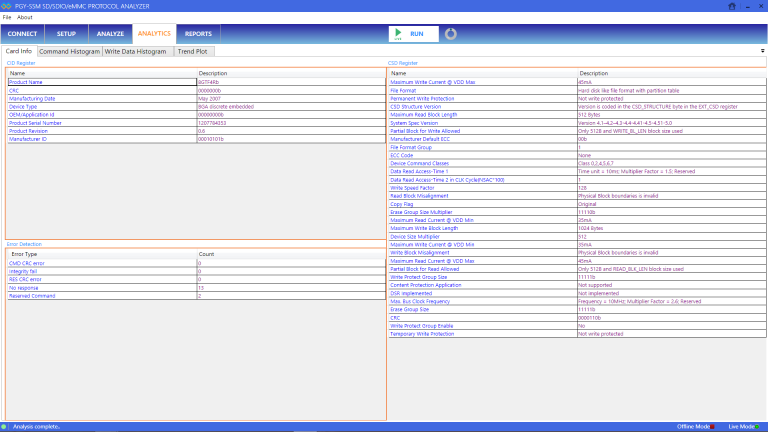The image size is (768, 432).
Task: Click the Copy Flag row
Action: coord(577,204)
